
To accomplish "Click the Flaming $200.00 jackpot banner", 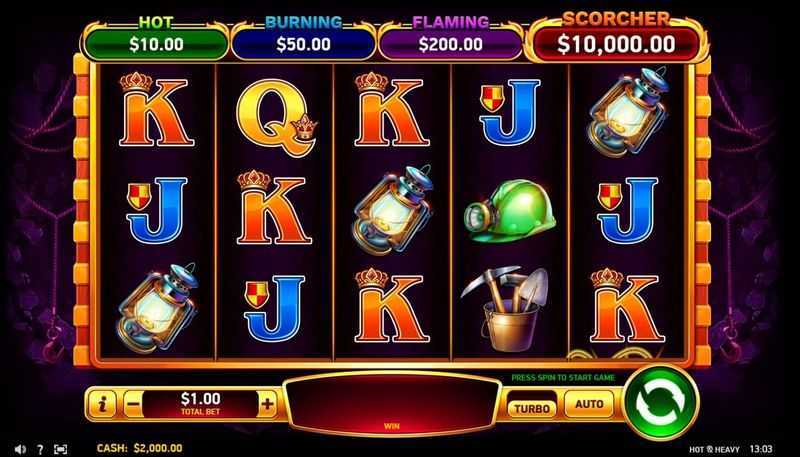I will [x=451, y=39].
